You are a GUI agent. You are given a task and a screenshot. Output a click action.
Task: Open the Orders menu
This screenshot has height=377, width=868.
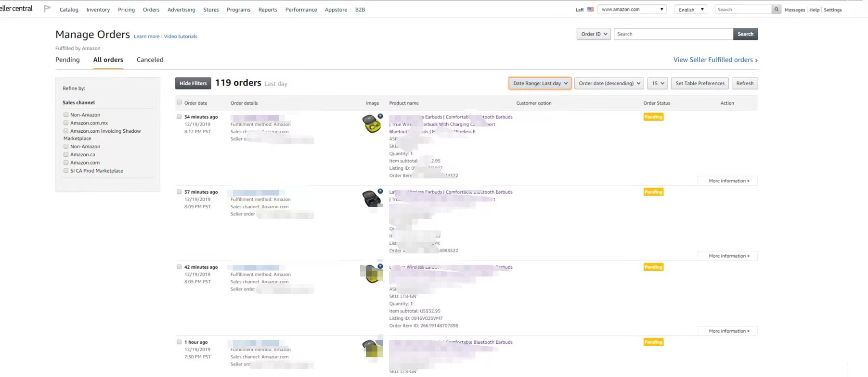click(x=151, y=10)
